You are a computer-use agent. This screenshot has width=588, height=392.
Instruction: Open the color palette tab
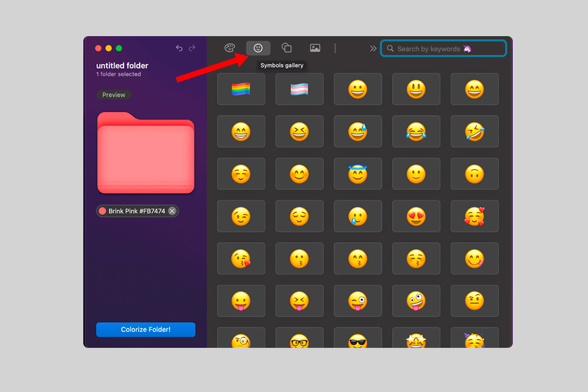click(230, 48)
